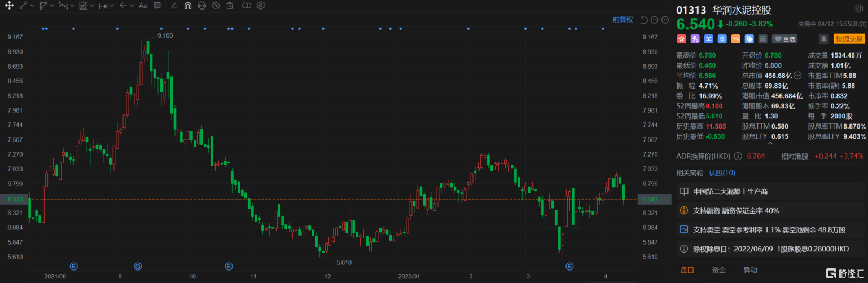Click the orange short-selling trend badge

point(735,39)
